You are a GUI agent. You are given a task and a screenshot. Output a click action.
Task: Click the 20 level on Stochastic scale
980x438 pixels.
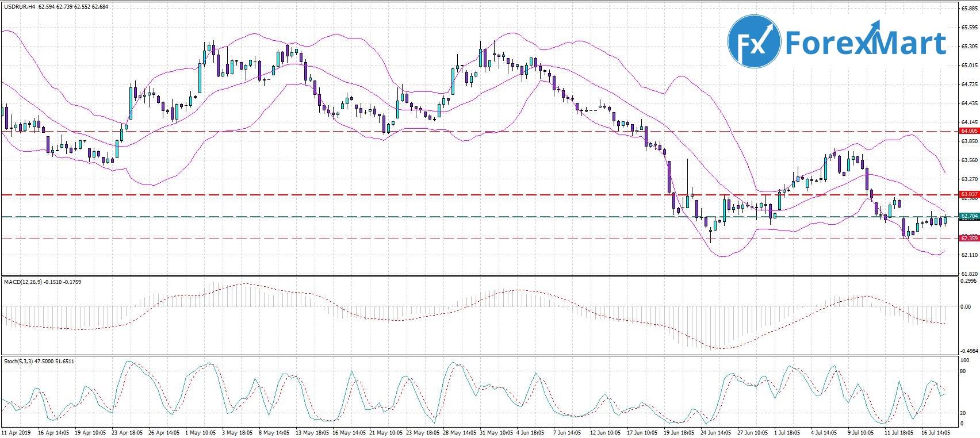coord(964,413)
